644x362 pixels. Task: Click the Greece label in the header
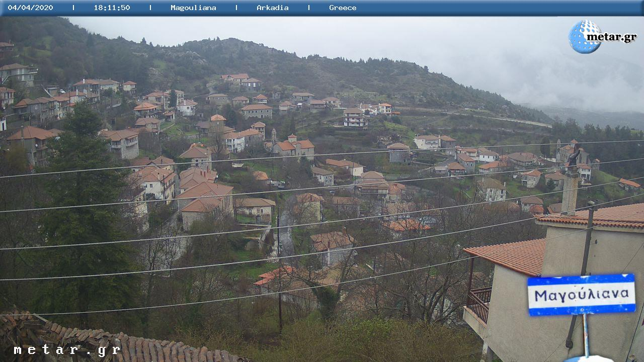pos(343,8)
